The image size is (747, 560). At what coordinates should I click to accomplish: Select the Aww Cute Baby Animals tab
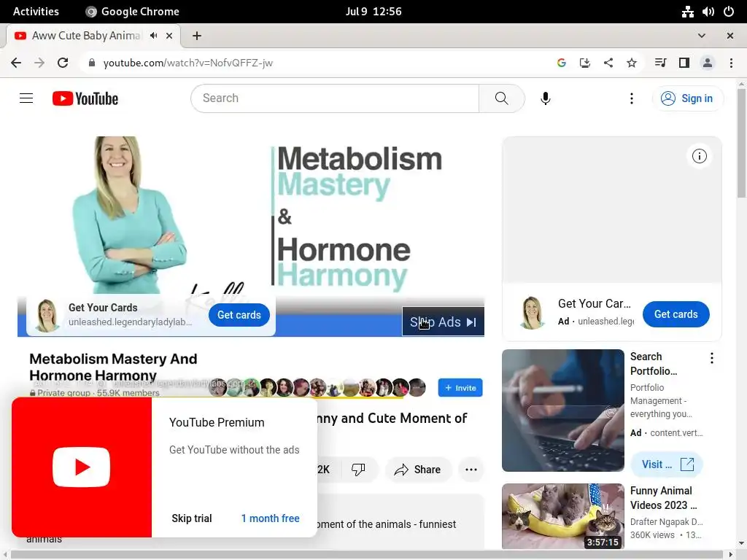pos(86,36)
